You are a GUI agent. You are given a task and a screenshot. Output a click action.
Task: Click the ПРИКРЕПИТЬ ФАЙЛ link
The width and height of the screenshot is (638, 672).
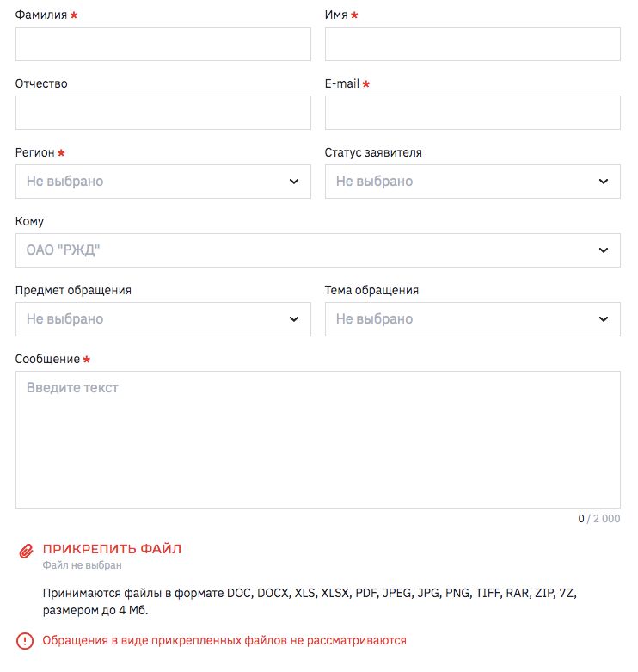coord(112,549)
